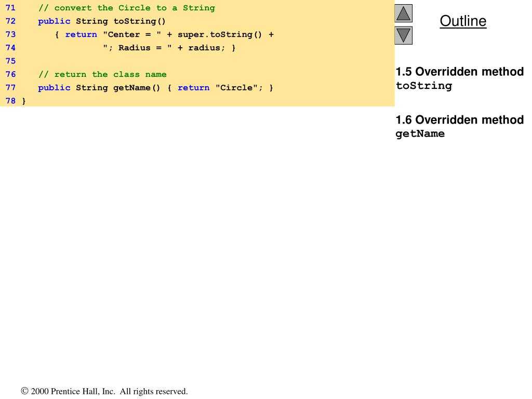Click the '"Center = "' string literal
Viewport: 532px width, 399px height.
pyautogui.click(x=132, y=35)
